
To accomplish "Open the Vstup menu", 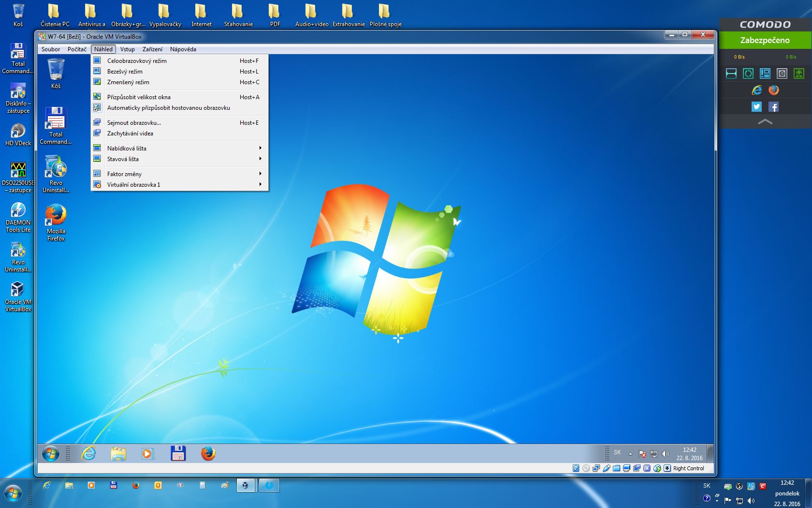I will (x=128, y=49).
